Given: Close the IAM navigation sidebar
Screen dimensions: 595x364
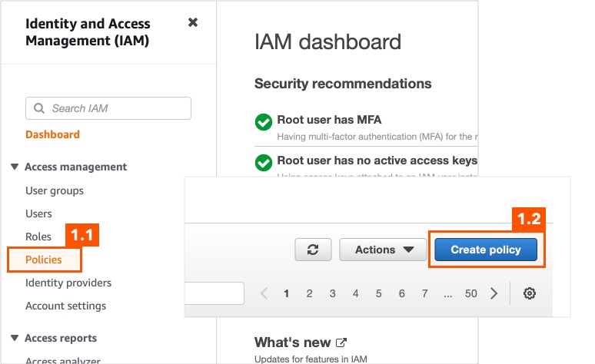Looking at the screenshot, I should pyautogui.click(x=193, y=22).
